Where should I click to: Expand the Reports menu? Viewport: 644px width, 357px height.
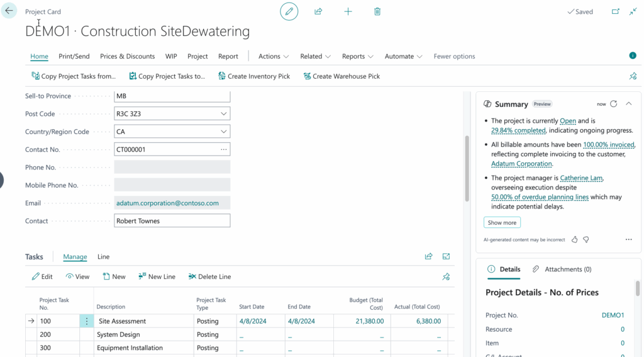(x=357, y=56)
